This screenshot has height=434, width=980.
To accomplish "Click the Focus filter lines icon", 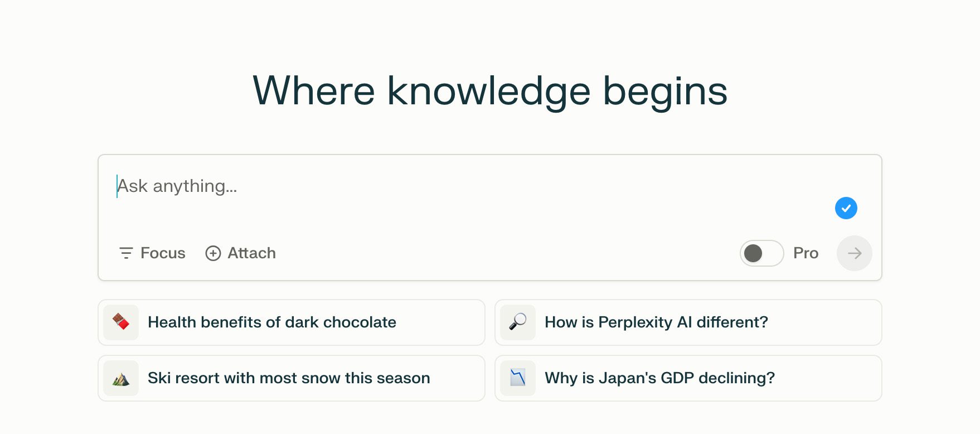I will tap(126, 253).
